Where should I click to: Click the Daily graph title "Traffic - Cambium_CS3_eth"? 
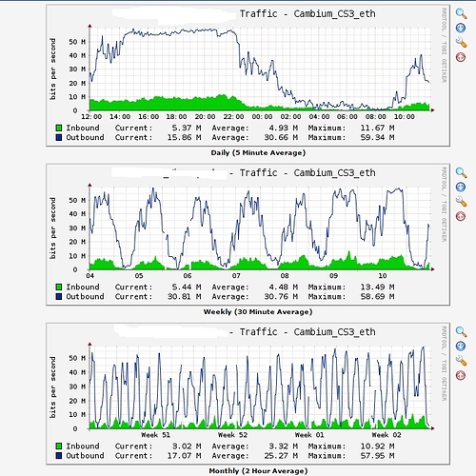tap(307, 14)
